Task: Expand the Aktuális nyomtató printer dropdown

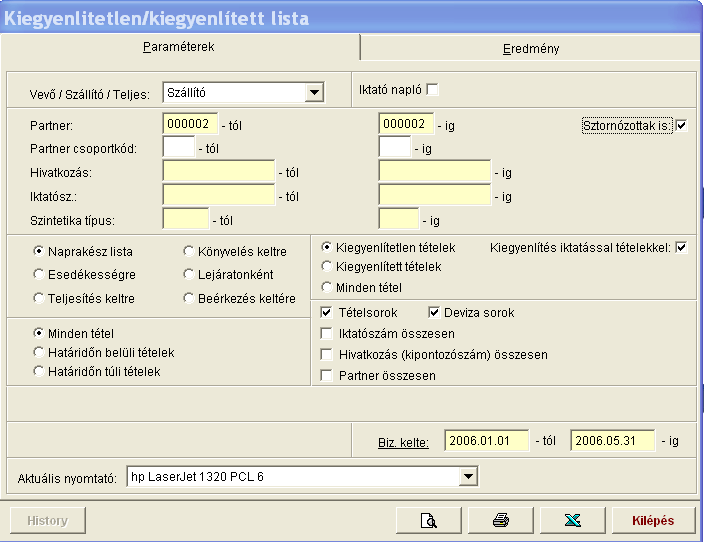Action: coord(468,476)
